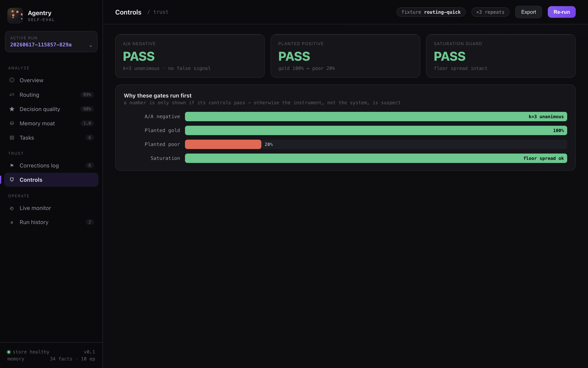Click the Corrections log flag icon
Screen dimensions: 588x368
(12, 166)
